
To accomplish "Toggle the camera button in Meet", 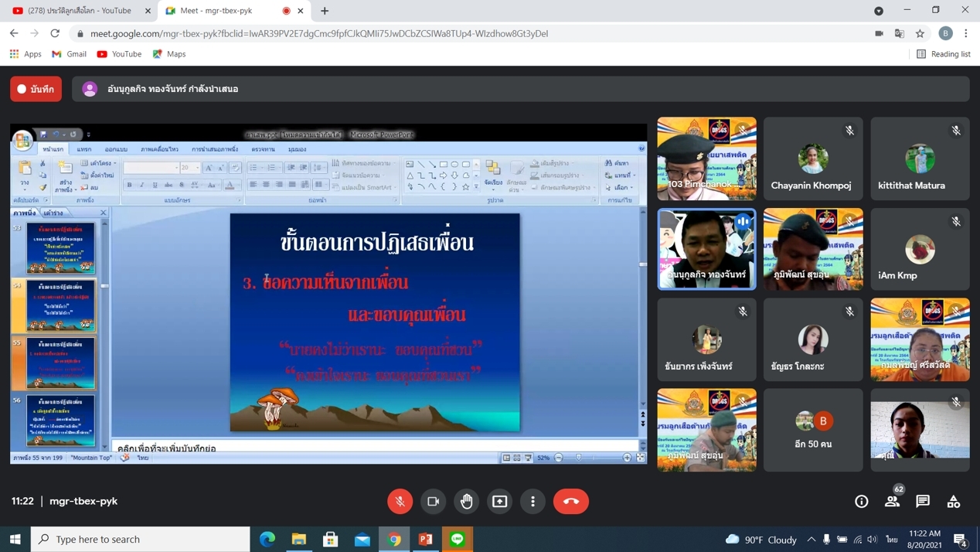I will [433, 501].
